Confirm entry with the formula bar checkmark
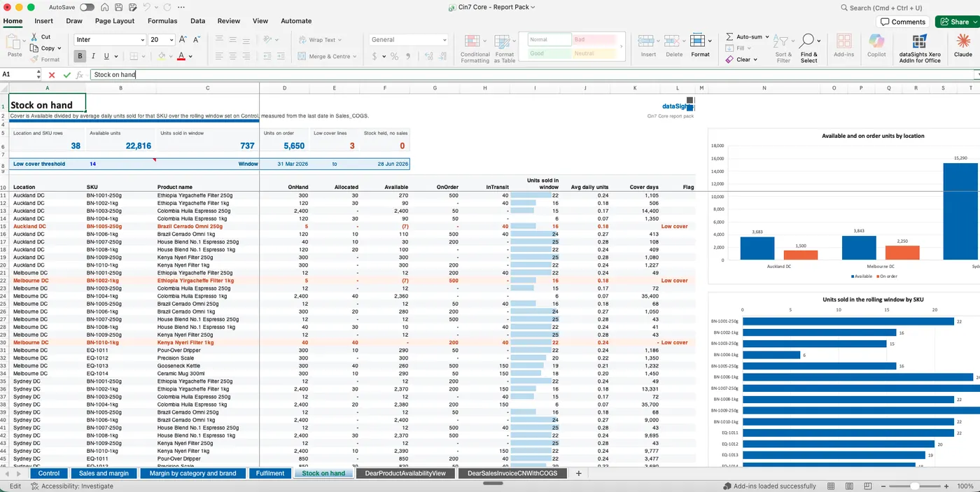This screenshot has height=492, width=980. 66,74
